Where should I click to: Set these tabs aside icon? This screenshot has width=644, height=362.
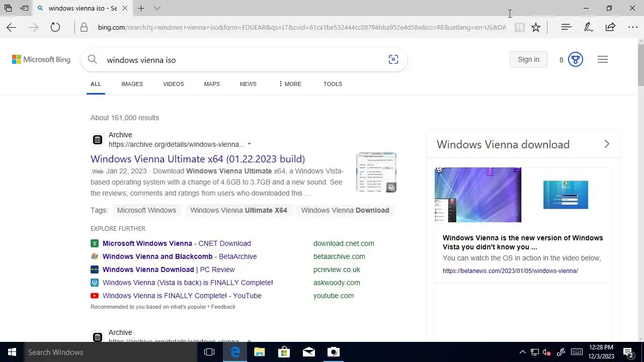pos(24,8)
